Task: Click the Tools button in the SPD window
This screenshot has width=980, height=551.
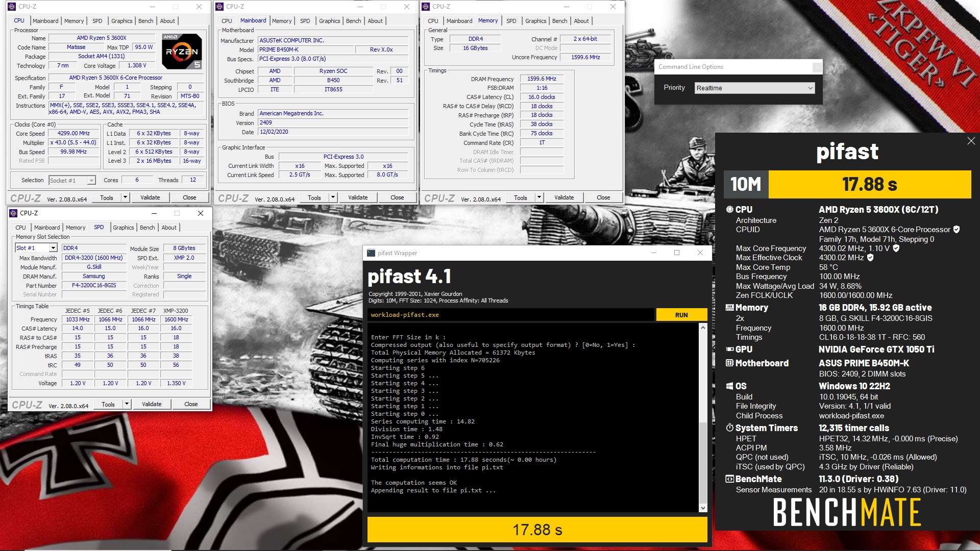Action: pos(108,405)
